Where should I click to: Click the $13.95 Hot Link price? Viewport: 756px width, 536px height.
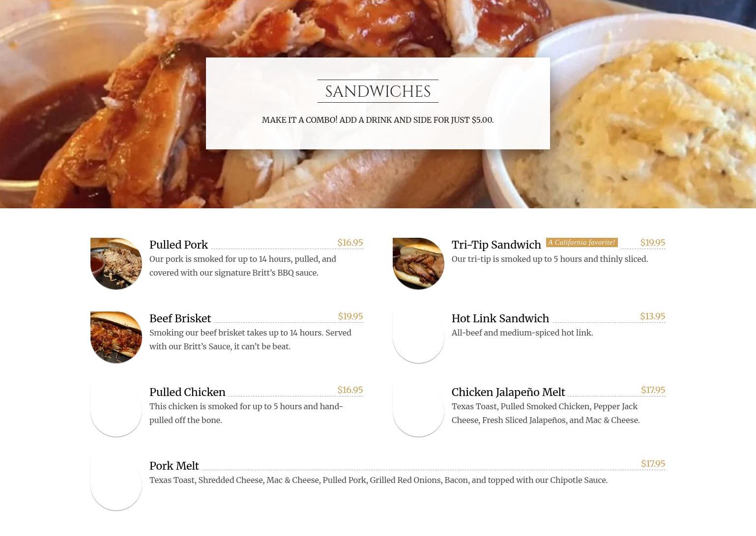(x=652, y=316)
